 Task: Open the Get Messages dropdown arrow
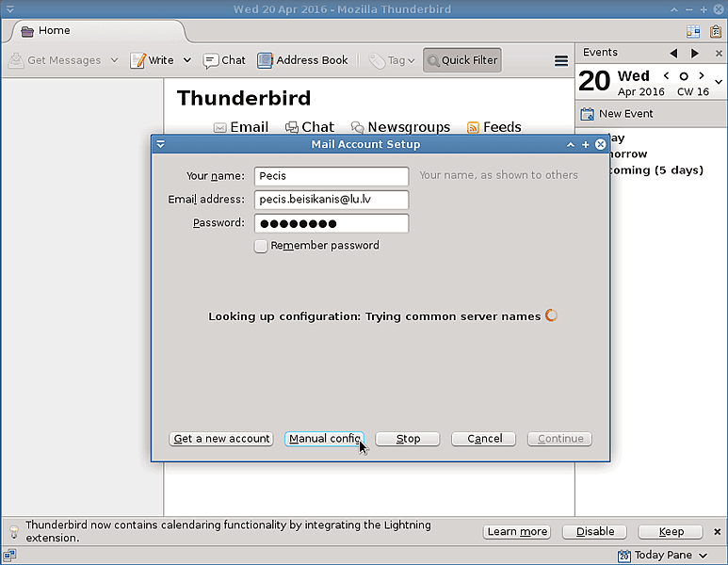coord(114,60)
